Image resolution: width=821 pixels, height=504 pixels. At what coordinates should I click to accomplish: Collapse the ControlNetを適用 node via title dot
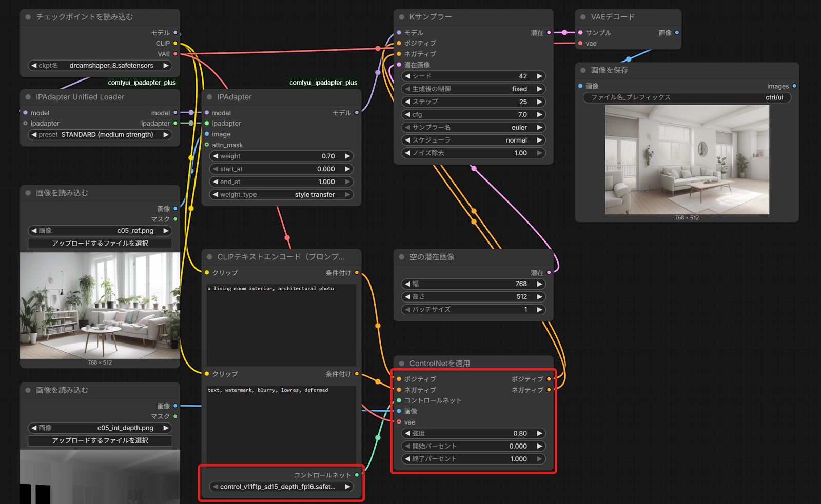click(x=401, y=363)
